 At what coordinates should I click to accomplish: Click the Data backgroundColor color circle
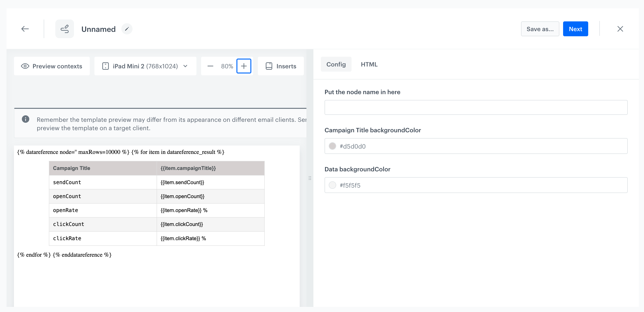pyautogui.click(x=332, y=185)
